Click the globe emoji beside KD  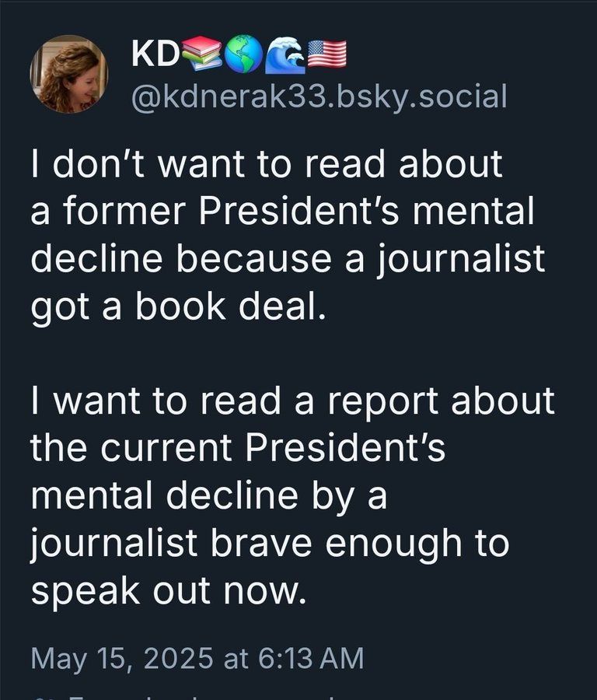click(243, 54)
